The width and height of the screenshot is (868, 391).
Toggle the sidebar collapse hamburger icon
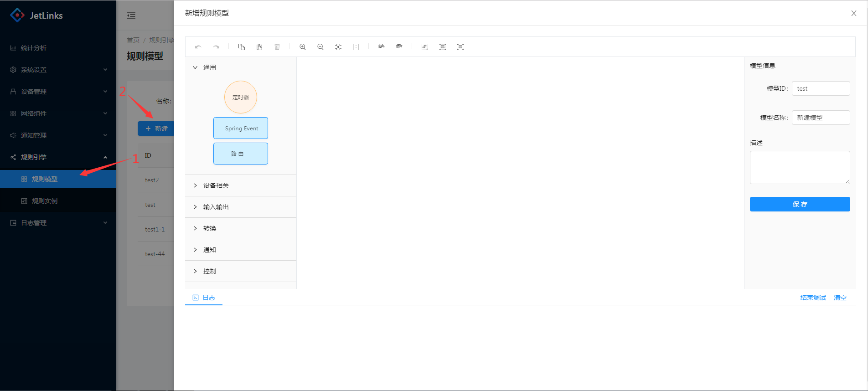[x=131, y=15]
